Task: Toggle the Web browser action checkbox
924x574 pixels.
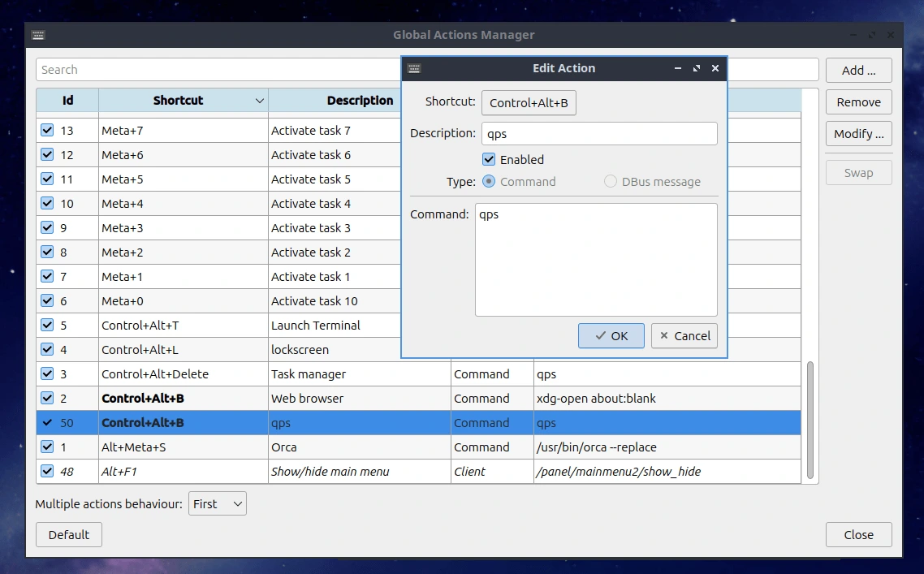Action: point(47,398)
